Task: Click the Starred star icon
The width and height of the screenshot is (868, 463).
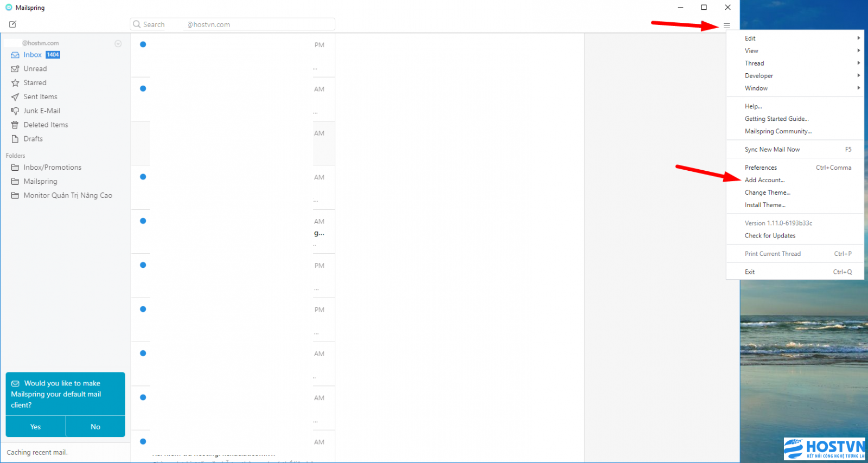Action: click(15, 83)
